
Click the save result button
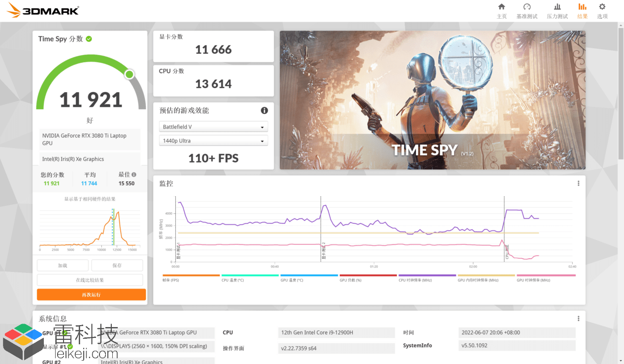click(117, 265)
